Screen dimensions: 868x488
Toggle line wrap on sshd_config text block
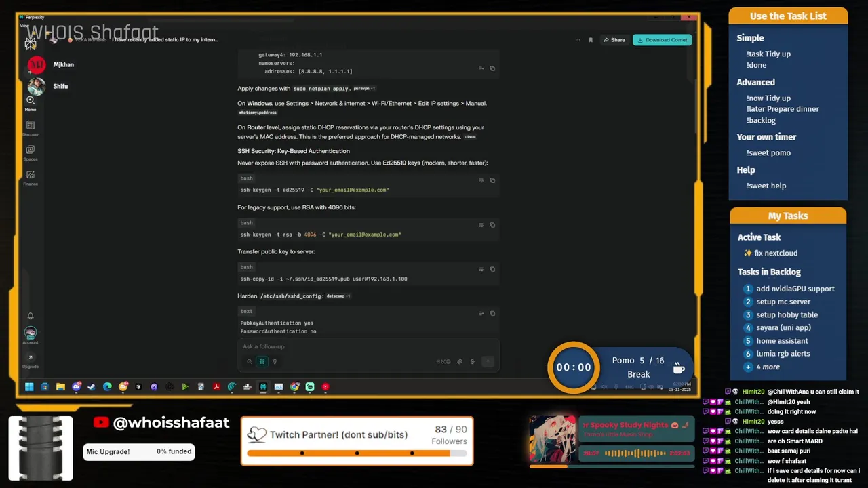[481, 313]
